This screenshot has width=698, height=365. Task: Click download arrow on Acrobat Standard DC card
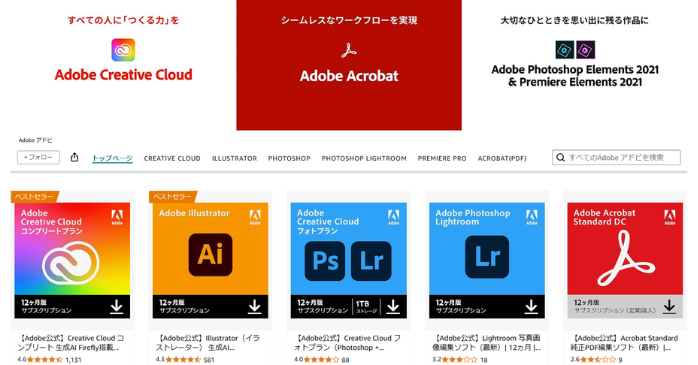pyautogui.click(x=669, y=306)
